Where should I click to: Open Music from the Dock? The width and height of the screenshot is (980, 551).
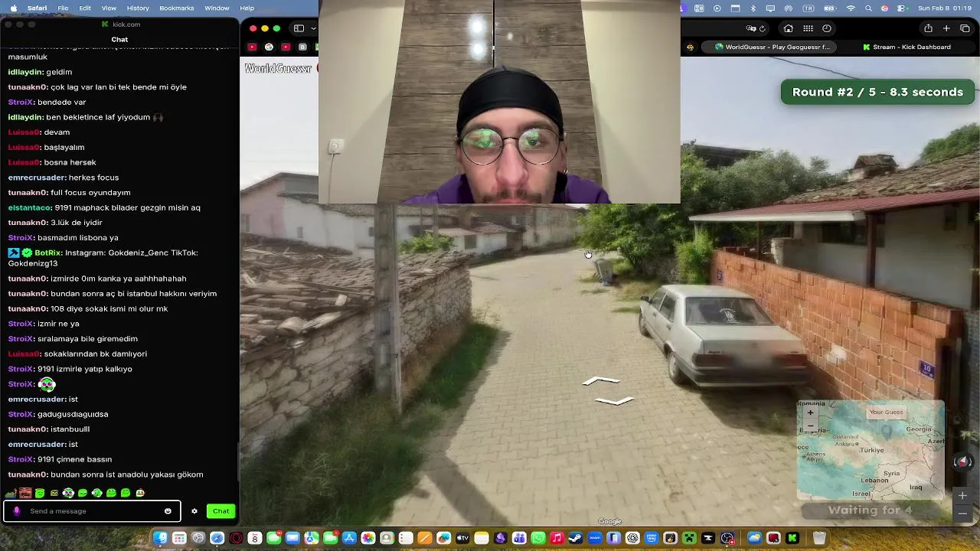pyautogui.click(x=557, y=539)
